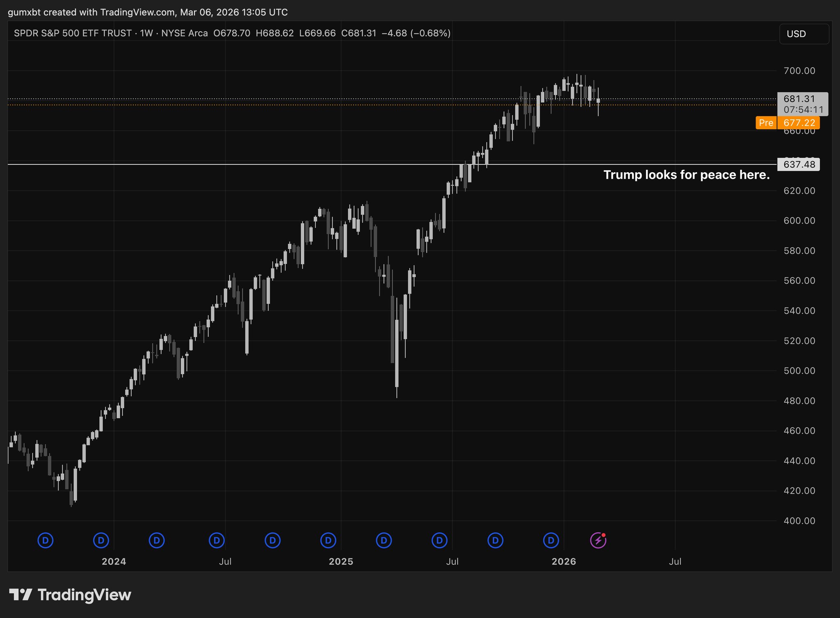
Task: Click the dividend marker just left of 2025
Action: [328, 540]
